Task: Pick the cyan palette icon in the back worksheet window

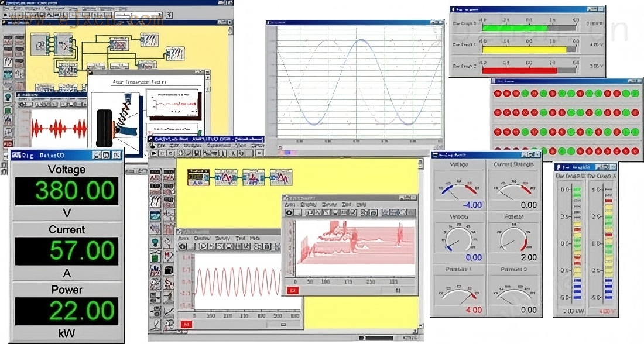Action: point(8,74)
